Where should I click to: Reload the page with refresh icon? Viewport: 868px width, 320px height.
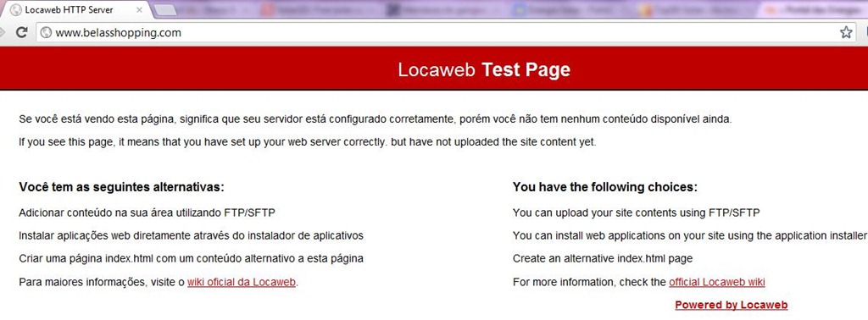[x=21, y=33]
